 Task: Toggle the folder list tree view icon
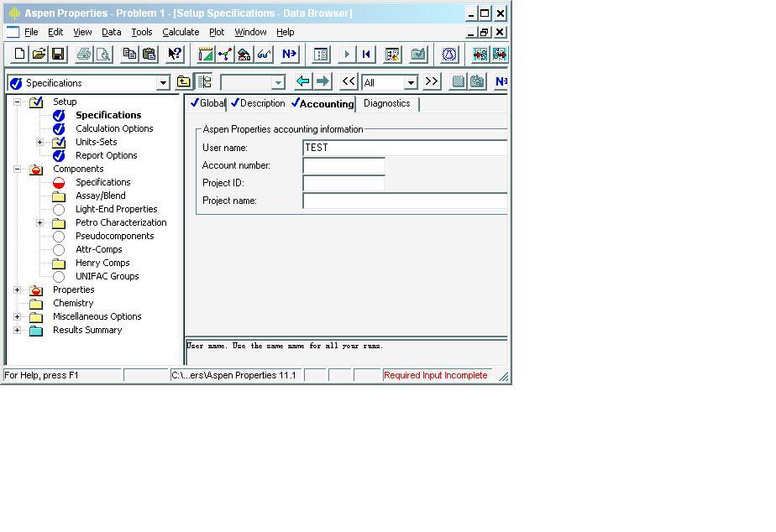(x=204, y=81)
